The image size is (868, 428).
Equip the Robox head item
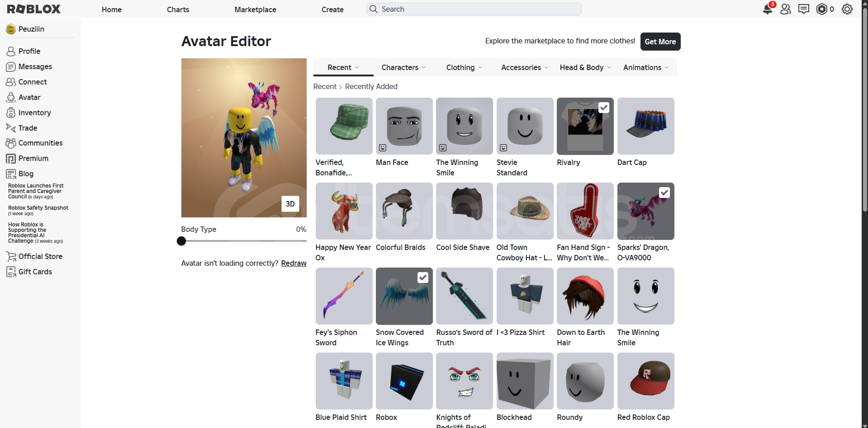point(404,381)
